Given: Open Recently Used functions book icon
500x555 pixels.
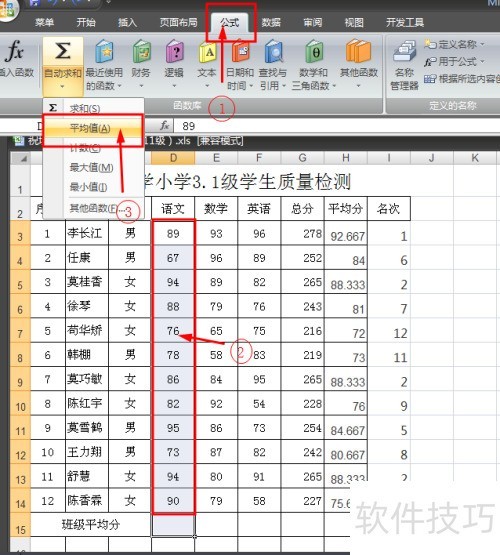Looking at the screenshot, I should pos(104,52).
